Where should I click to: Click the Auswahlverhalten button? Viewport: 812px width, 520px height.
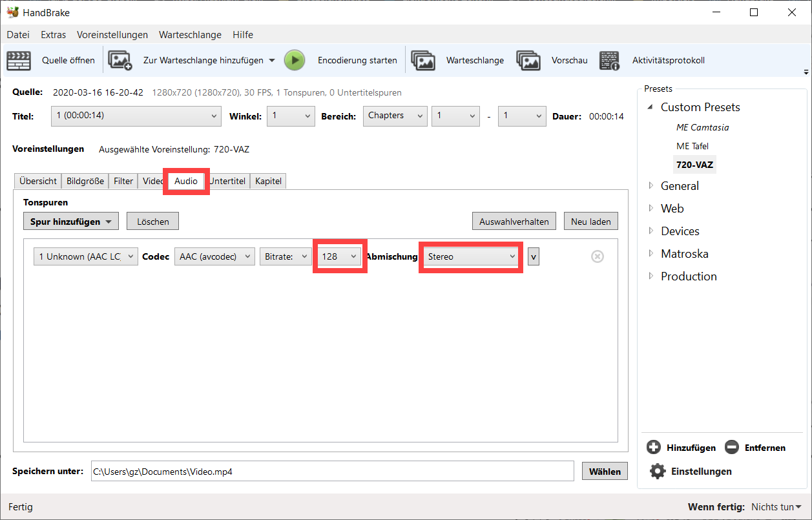(x=514, y=222)
